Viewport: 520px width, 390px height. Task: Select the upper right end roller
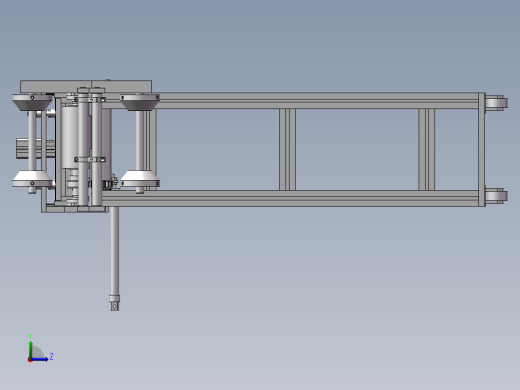pyautogui.click(x=496, y=103)
